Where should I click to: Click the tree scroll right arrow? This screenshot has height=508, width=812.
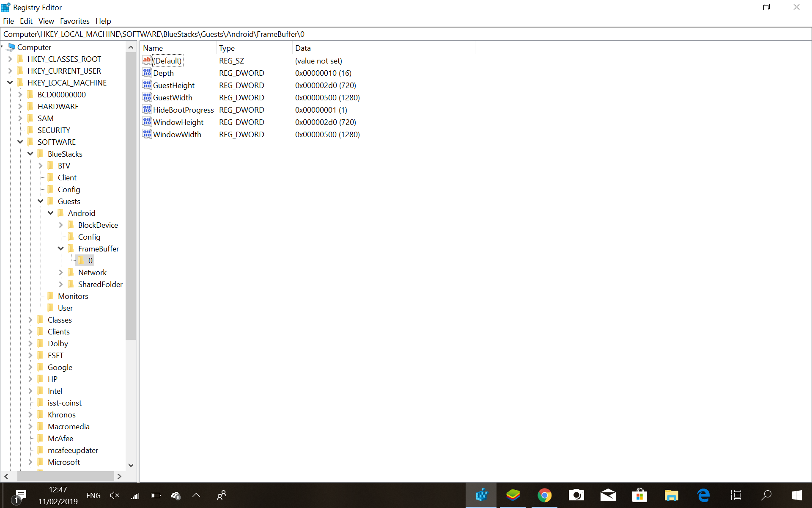point(120,476)
